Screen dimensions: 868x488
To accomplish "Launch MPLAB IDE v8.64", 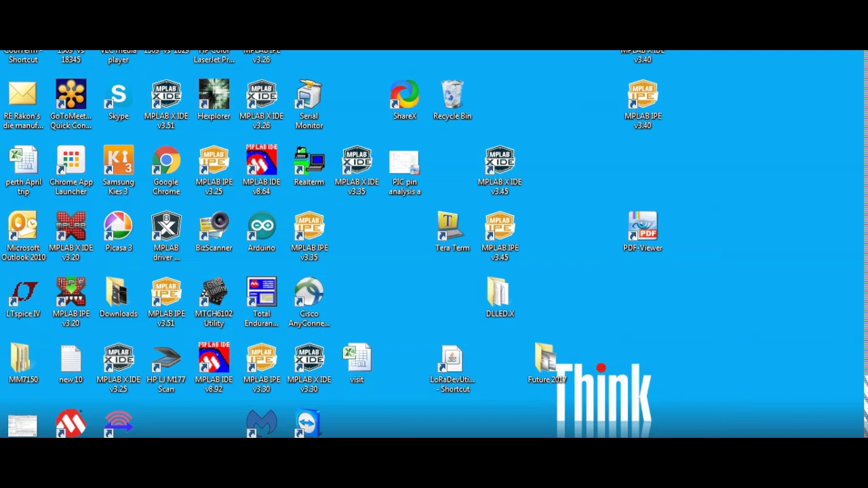I will click(x=262, y=171).
